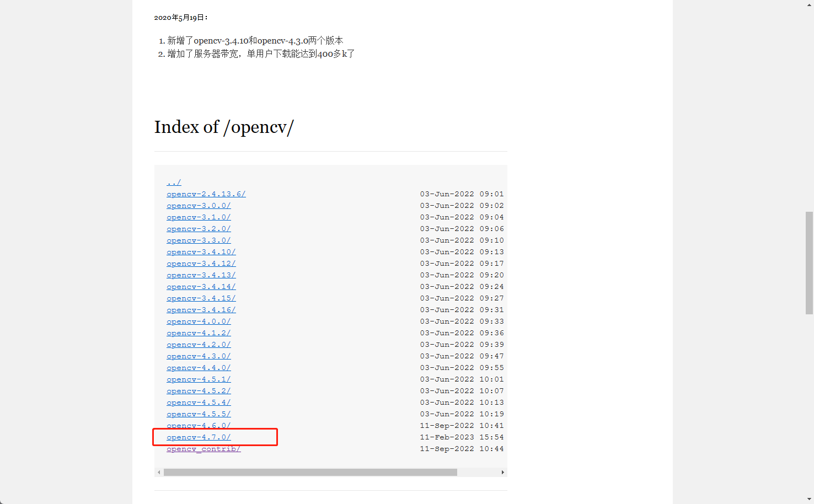814x504 pixels.
Task: Click the "Index of /opencv/" heading
Action: pos(224,127)
